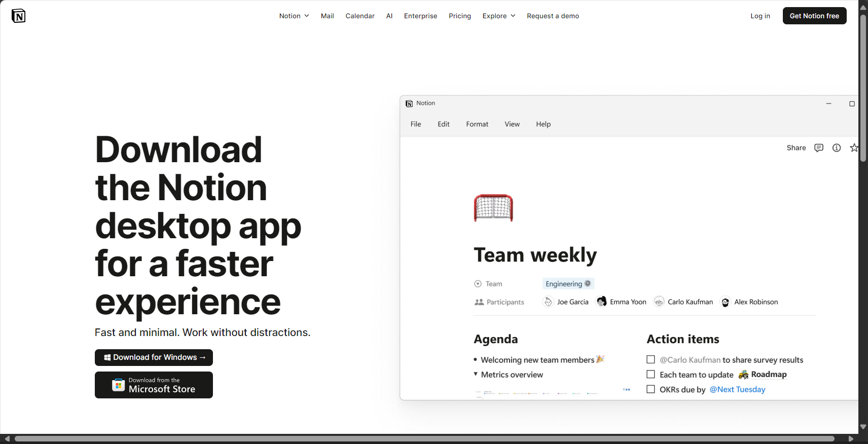View the Pricing page
The image size is (868, 444).
[x=460, y=16]
